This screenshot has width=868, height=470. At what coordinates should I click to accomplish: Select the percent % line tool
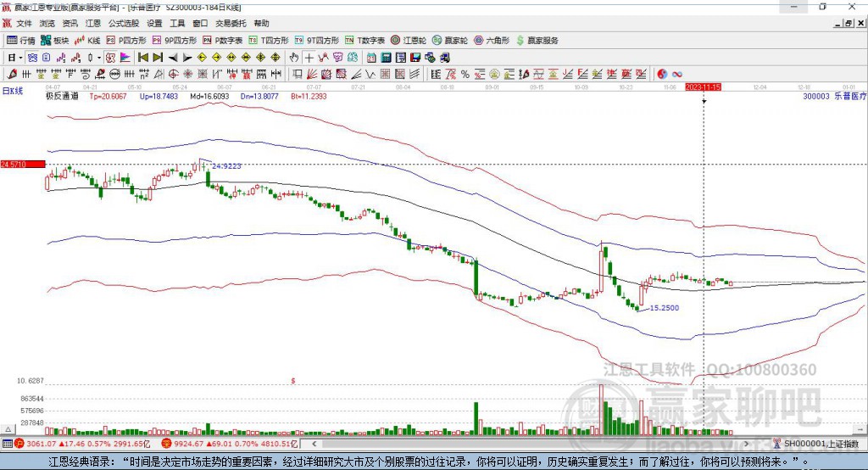[x=465, y=75]
